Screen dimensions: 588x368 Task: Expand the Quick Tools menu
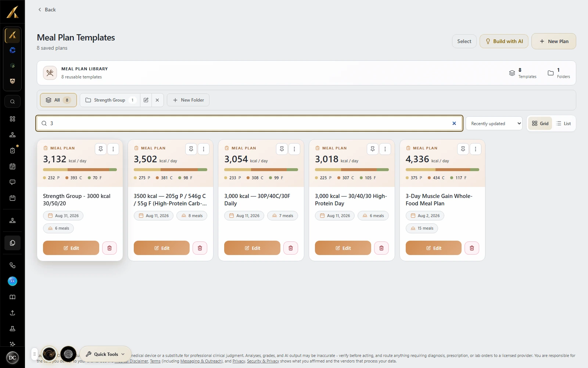105,354
